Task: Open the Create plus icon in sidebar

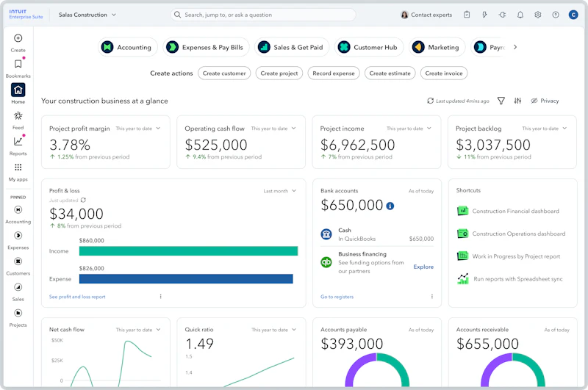Action: (x=18, y=38)
